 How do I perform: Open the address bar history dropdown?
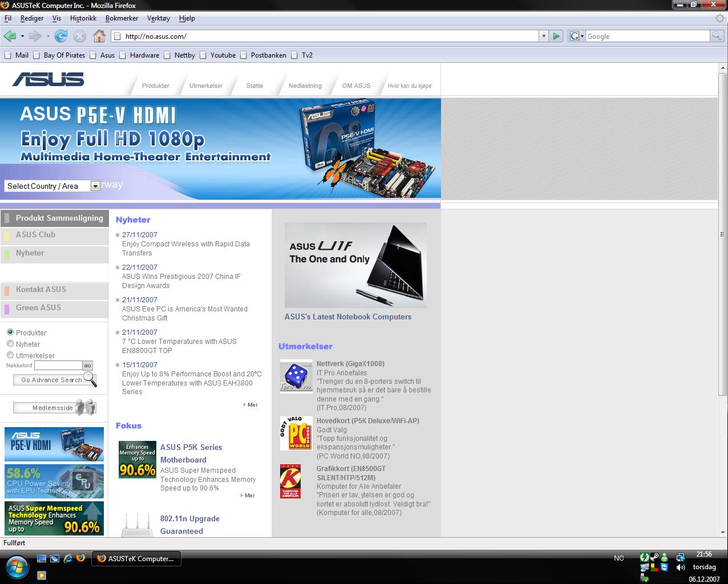(543, 36)
